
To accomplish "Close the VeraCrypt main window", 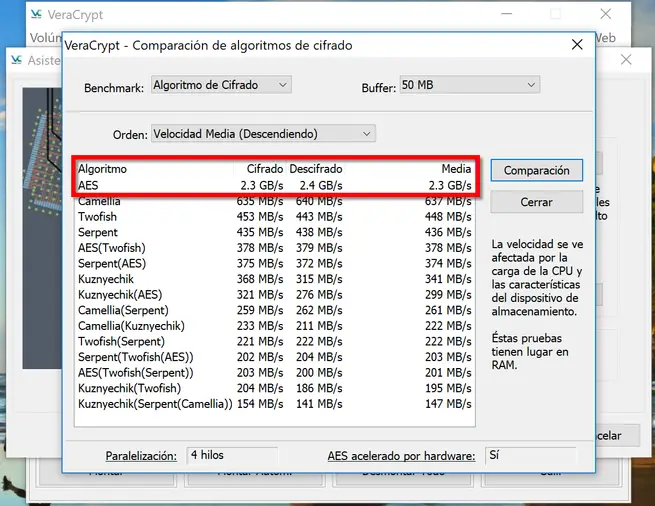I will (605, 14).
